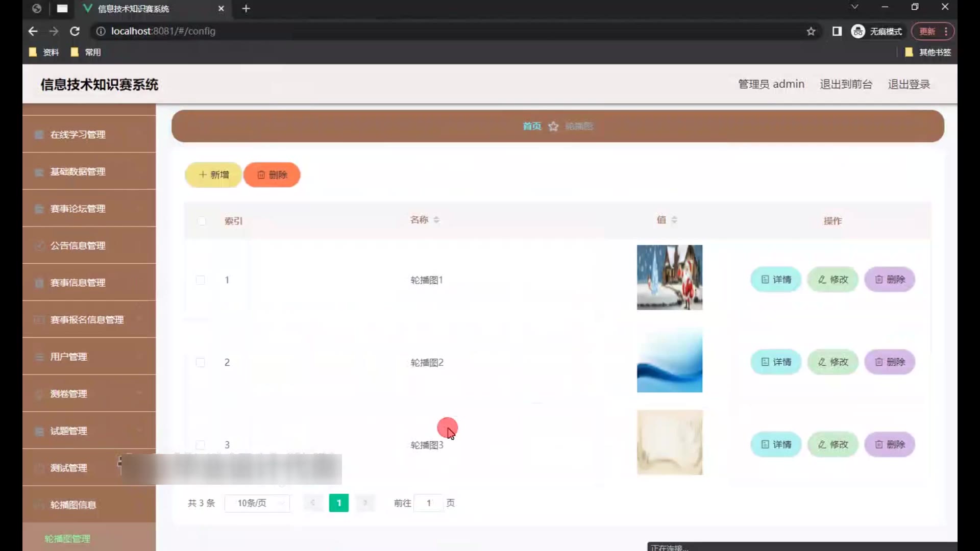This screenshot has height=551, width=980.
Task: Open the Santa Claus carousel thumbnail
Action: [669, 278]
